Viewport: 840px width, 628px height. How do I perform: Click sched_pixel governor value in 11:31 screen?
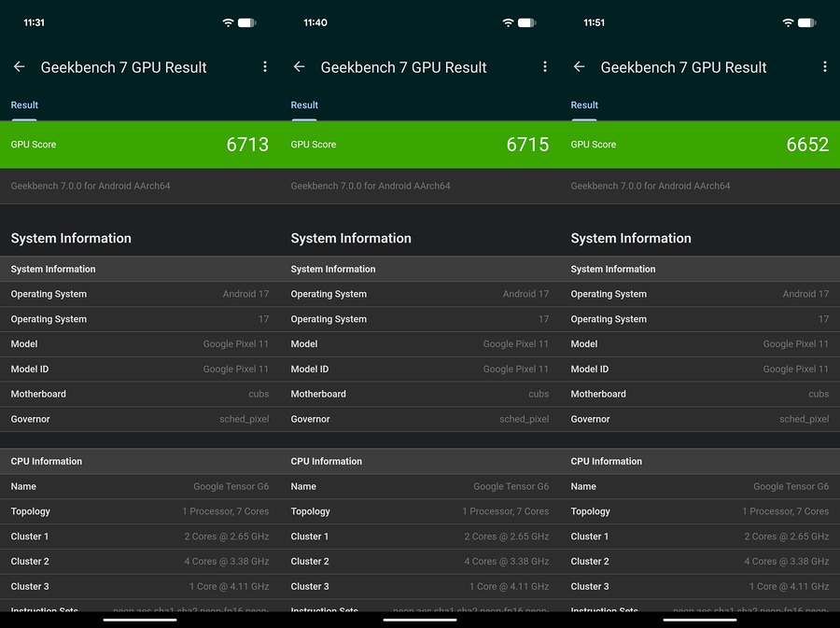click(245, 419)
